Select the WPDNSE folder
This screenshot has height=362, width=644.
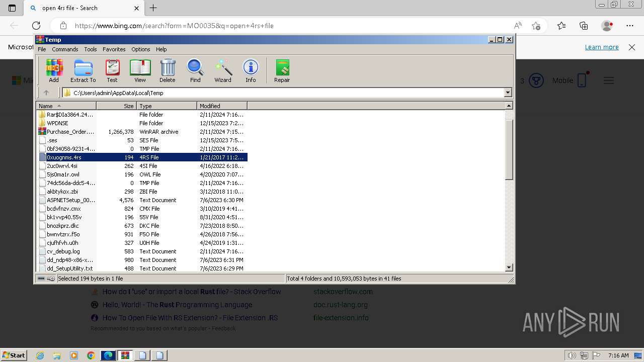click(x=141, y=123)
